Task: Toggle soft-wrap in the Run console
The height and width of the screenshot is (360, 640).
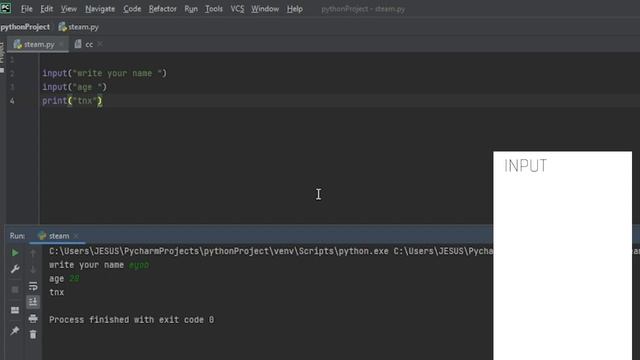Action: pyautogui.click(x=33, y=286)
